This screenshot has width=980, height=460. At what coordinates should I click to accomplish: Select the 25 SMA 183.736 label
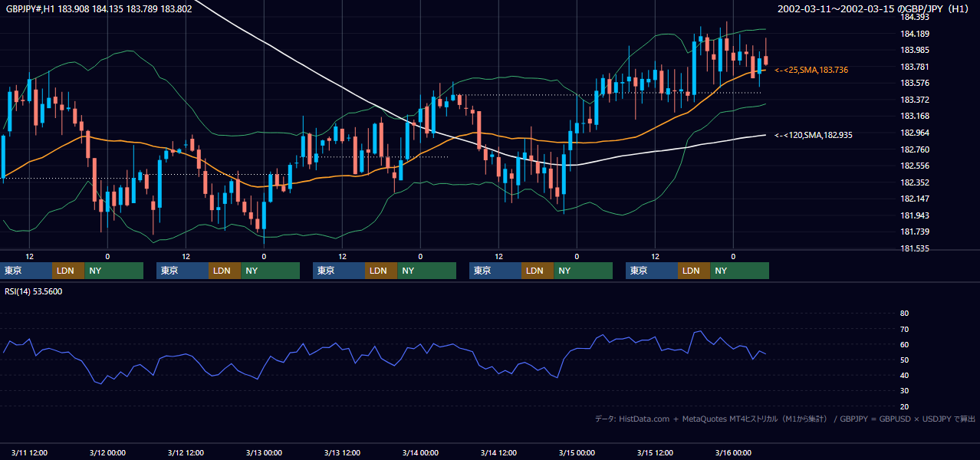(811, 70)
